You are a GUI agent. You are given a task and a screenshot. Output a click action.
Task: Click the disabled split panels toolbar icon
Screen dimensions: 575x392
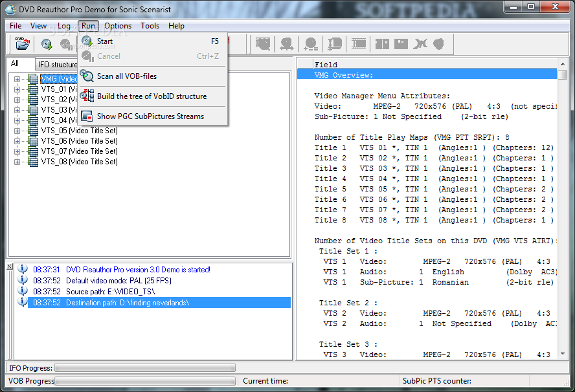point(382,43)
